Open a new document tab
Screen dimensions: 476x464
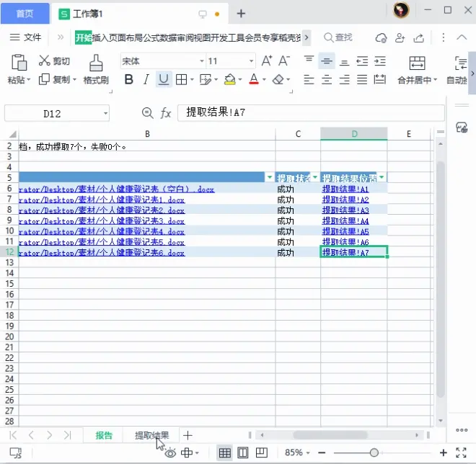pos(241,14)
